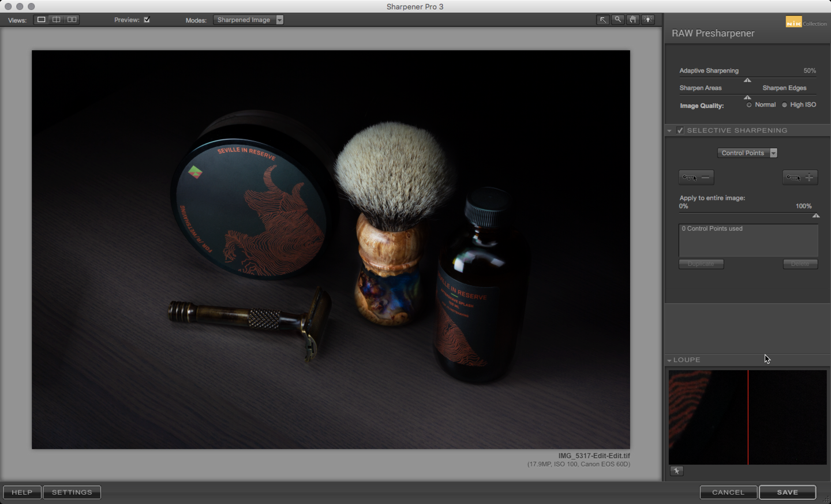
Task: Collapse the Loupe panel
Action: (669, 360)
